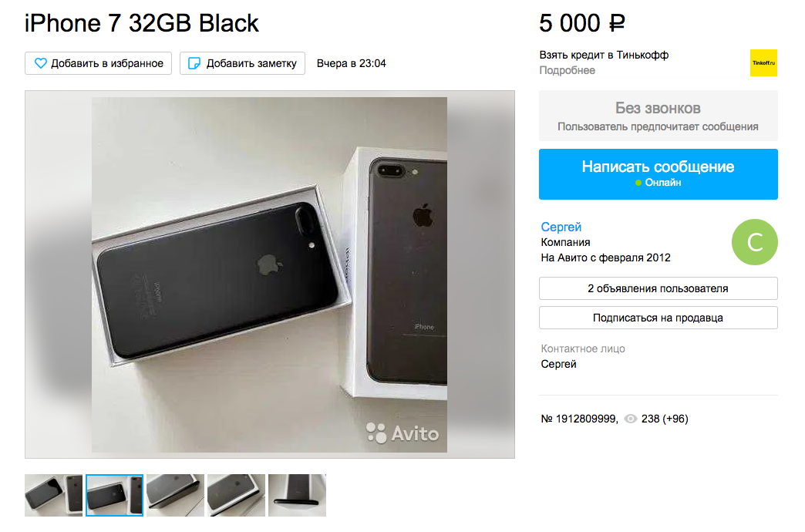Screen dimensions: 805x532
Task: Select the highlighted second photo thumbnail
Action: coord(114,495)
